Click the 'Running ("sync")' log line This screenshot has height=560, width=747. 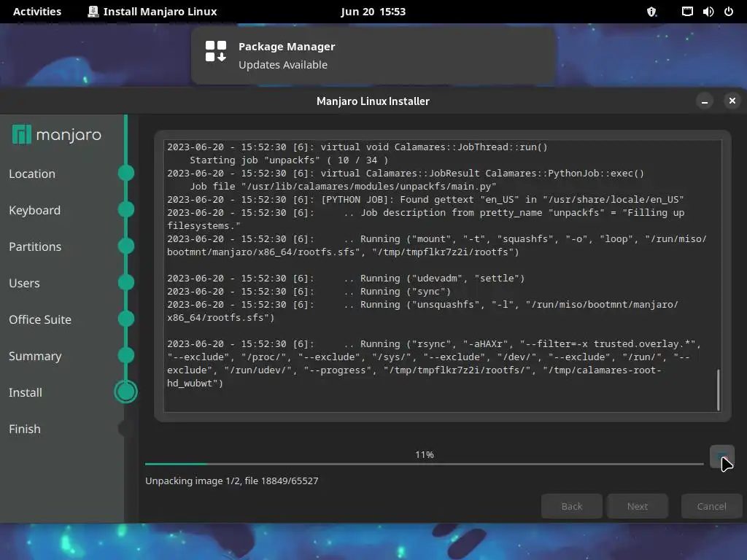pyautogui.click(x=309, y=292)
